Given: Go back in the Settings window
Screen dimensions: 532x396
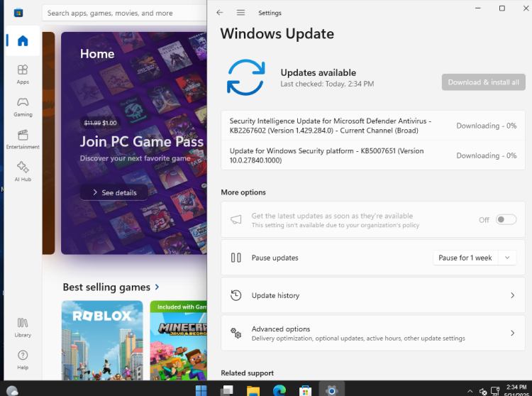Looking at the screenshot, I should coord(219,13).
